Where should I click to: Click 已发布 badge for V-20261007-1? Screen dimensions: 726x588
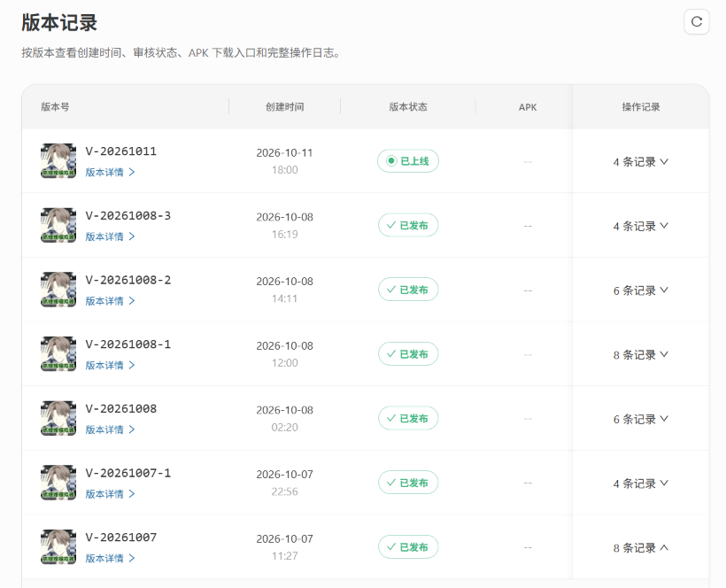(x=408, y=483)
